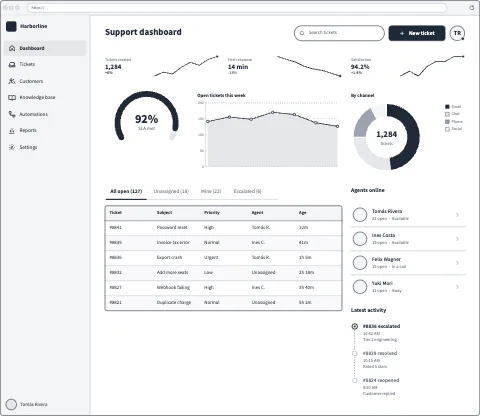Click Yuki Mori's avatar circle
The width and height of the screenshot is (480, 416).
coord(360,287)
